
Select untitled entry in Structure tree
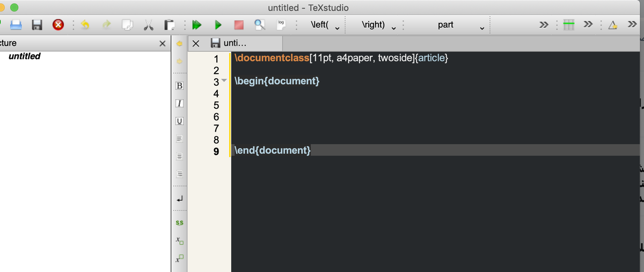coord(25,56)
